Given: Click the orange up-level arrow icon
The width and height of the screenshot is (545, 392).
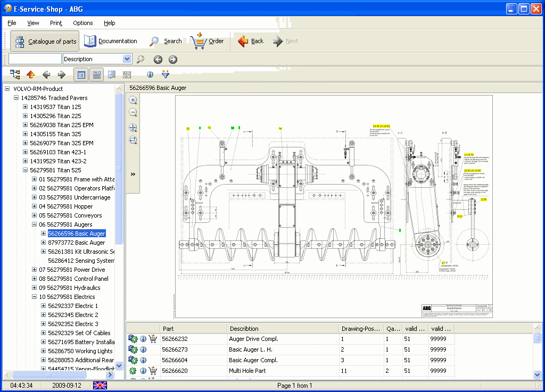Looking at the screenshot, I should pos(31,74).
